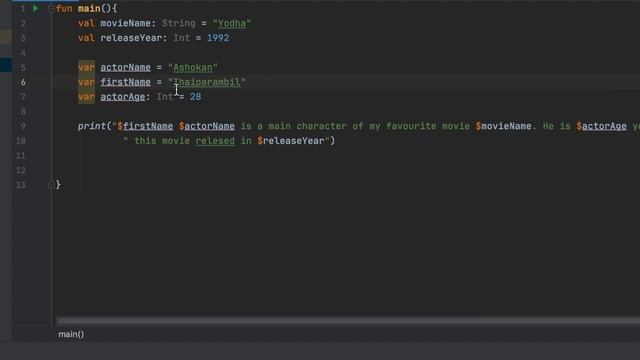Screen dimensions: 640x360
Task: Click the "Thaiparambil" string value
Action: tap(207, 82)
